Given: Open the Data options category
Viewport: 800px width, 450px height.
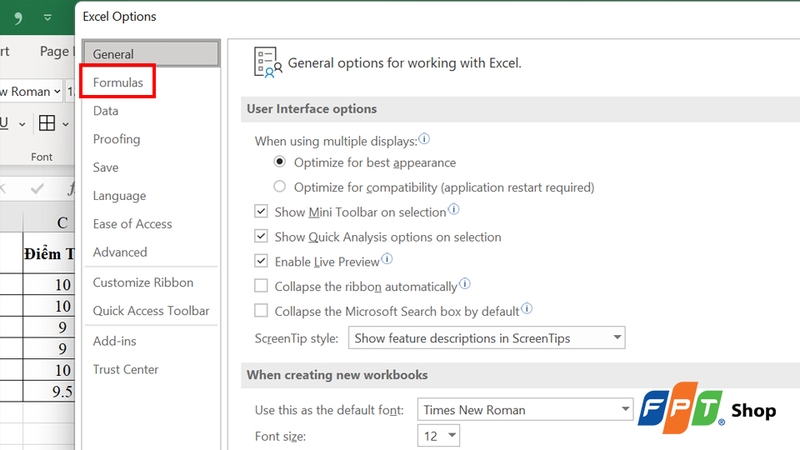Looking at the screenshot, I should pos(106,111).
